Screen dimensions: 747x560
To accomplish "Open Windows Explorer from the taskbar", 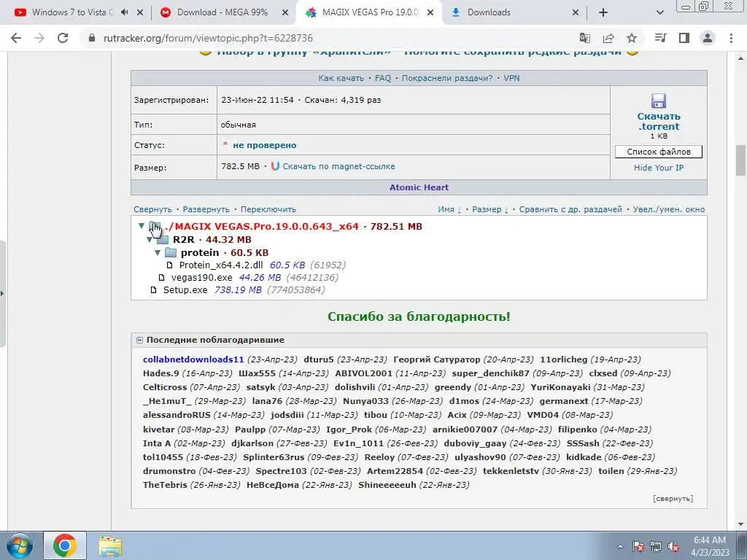I will click(110, 545).
